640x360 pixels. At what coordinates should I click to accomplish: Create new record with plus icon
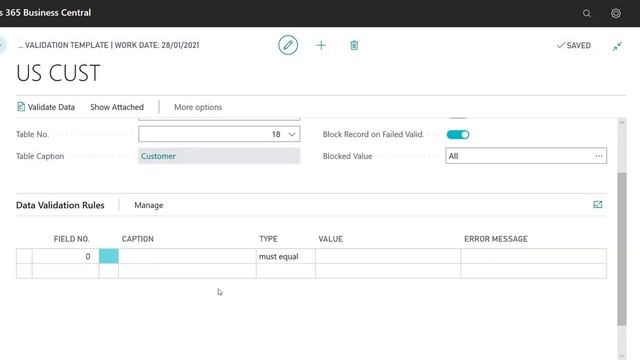[321, 45]
